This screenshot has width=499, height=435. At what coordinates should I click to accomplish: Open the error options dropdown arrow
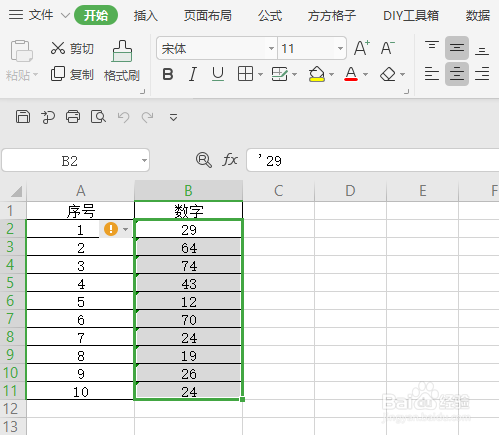tap(126, 229)
